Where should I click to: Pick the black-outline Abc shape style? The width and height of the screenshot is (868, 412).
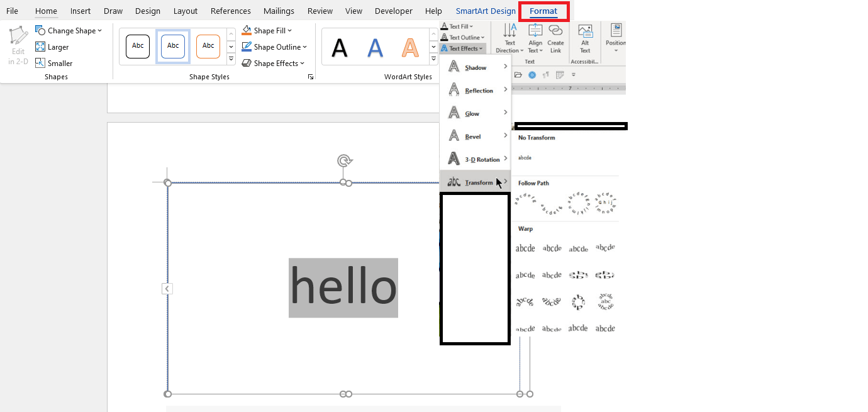138,46
